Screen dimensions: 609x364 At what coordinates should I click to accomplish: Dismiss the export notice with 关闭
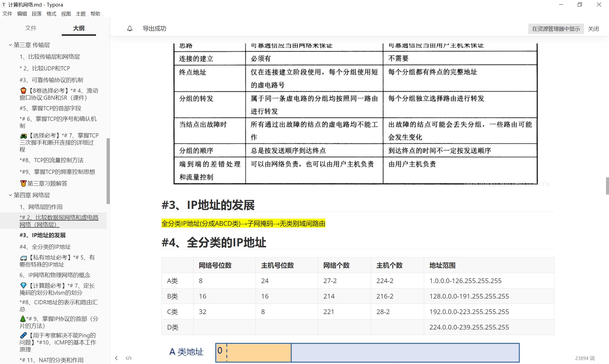(593, 29)
